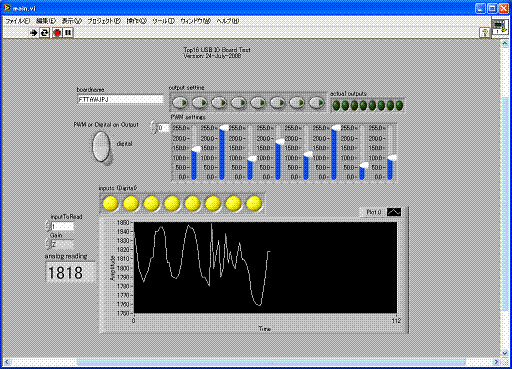Image resolution: width=512 pixels, height=369 pixels.
Task: Click the waveform chart plot area
Action: pyautogui.click(x=265, y=268)
